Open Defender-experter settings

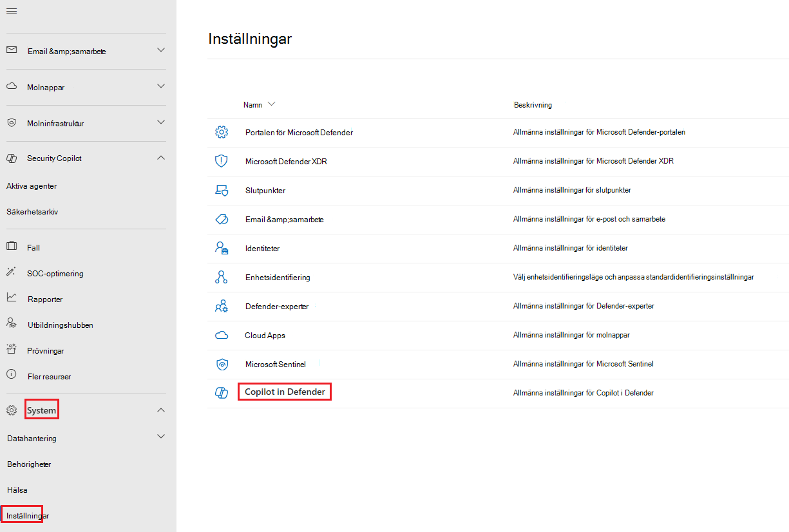[277, 307]
